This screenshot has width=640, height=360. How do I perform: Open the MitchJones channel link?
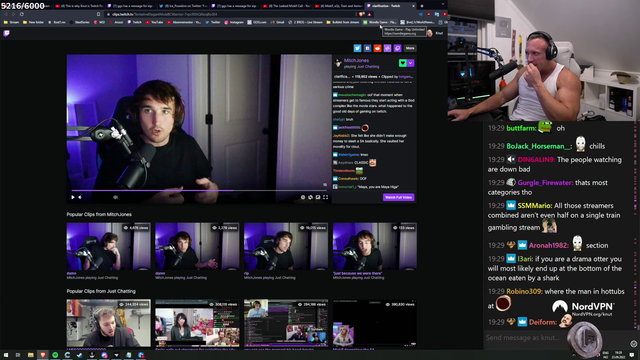coord(356,60)
